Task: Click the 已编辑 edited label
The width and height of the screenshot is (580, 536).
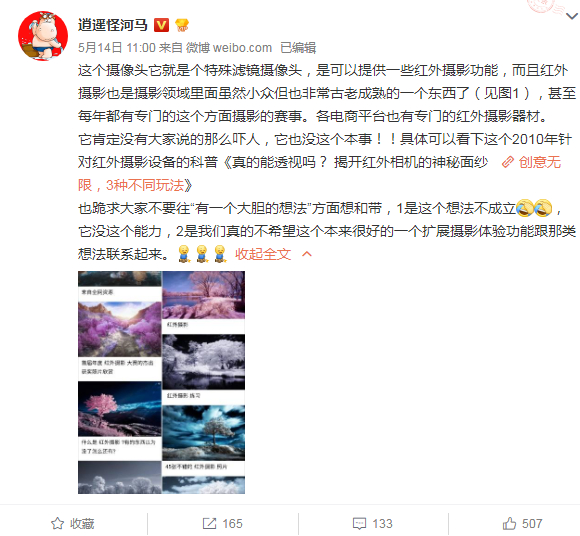Action: [298, 48]
